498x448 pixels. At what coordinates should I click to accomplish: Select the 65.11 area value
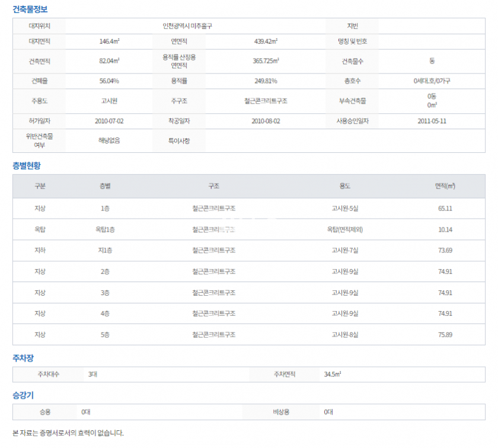[445, 209]
